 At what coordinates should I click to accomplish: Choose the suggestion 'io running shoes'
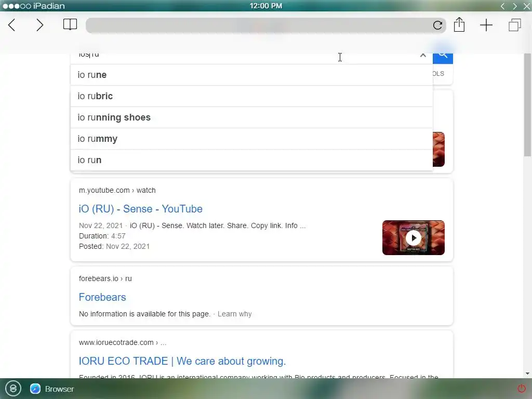point(251,117)
